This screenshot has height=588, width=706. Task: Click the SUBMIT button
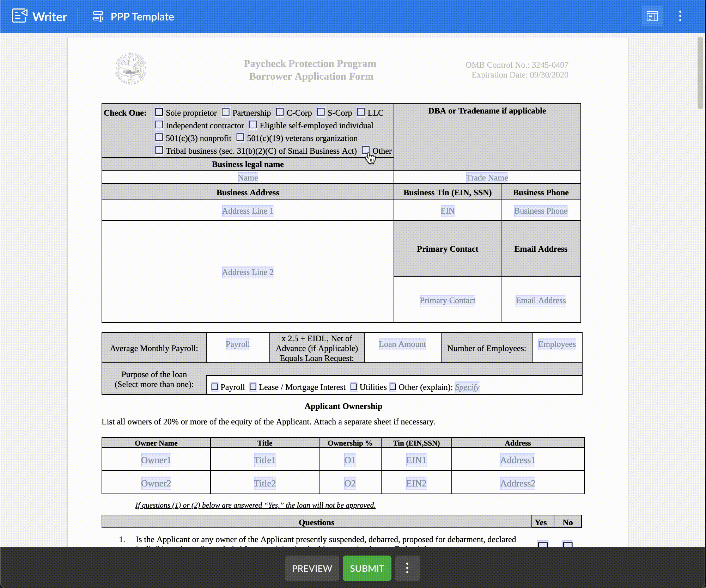click(366, 568)
